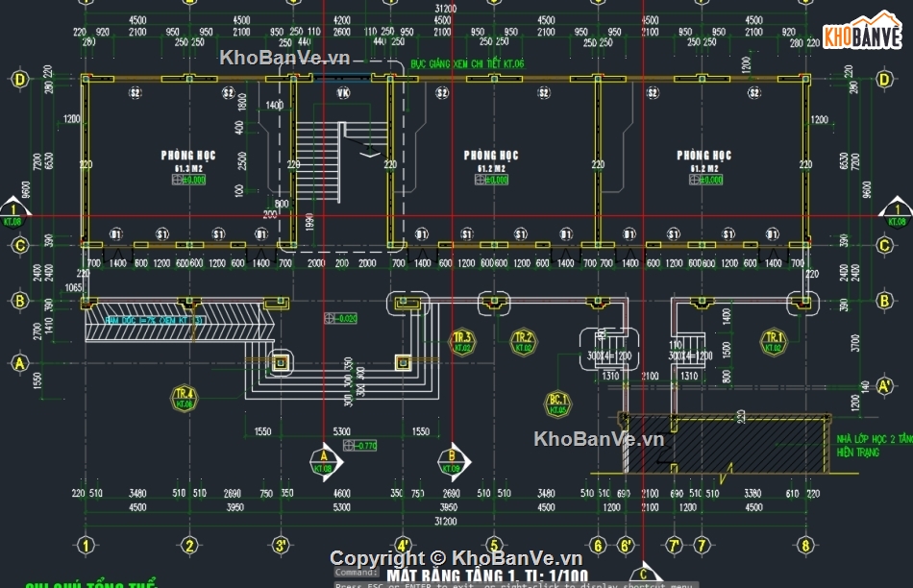Select the cyan ramp annotation text
This screenshot has width=913, height=588.
pos(154,320)
